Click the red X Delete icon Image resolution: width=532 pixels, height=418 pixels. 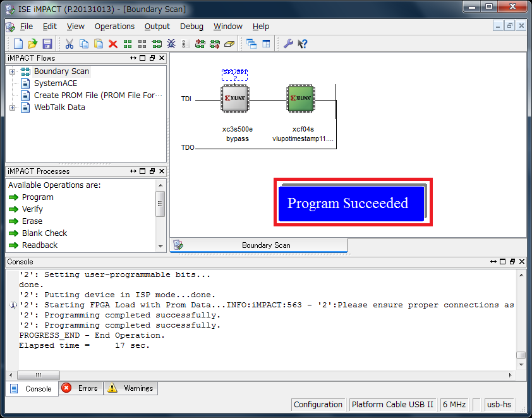[113, 44]
